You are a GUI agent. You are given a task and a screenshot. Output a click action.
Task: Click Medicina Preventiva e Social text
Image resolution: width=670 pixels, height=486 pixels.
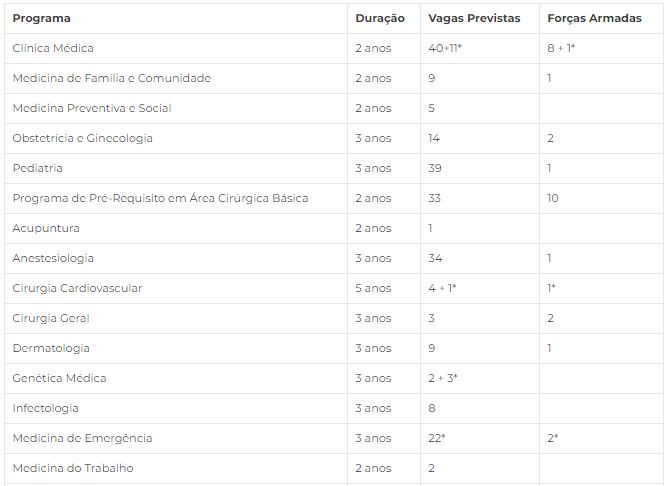[92, 108]
